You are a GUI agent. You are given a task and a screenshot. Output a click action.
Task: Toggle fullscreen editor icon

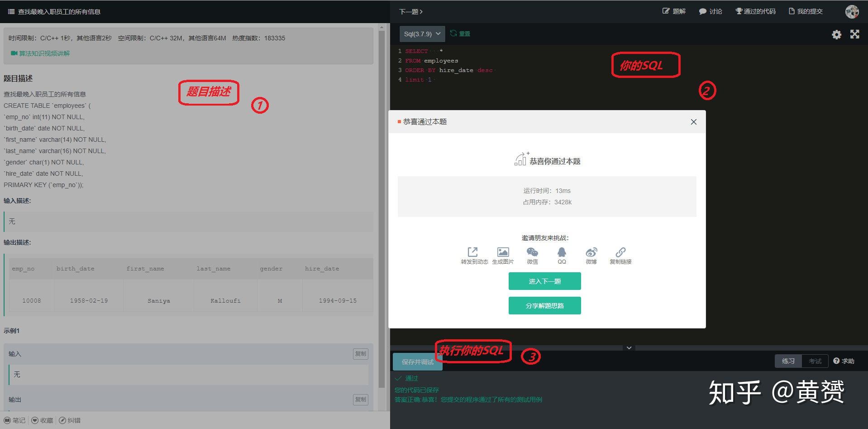coord(854,34)
